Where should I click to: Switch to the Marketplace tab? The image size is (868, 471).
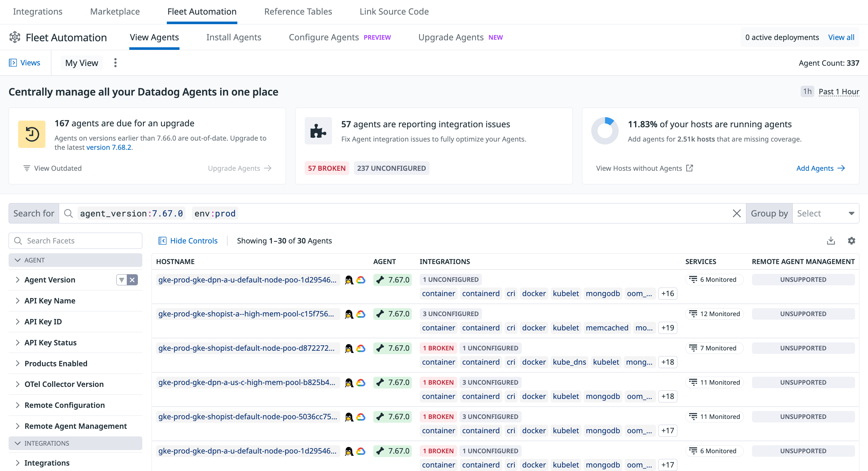115,11
